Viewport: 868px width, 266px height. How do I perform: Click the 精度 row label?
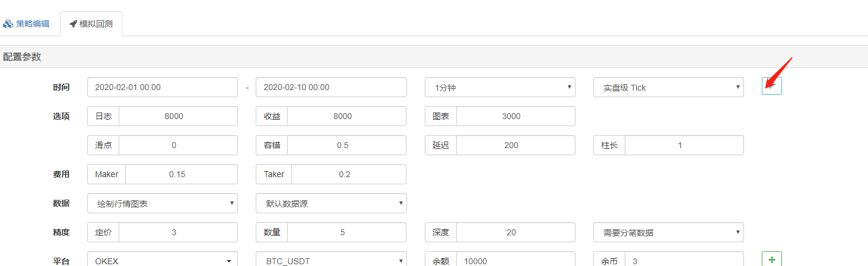click(61, 232)
